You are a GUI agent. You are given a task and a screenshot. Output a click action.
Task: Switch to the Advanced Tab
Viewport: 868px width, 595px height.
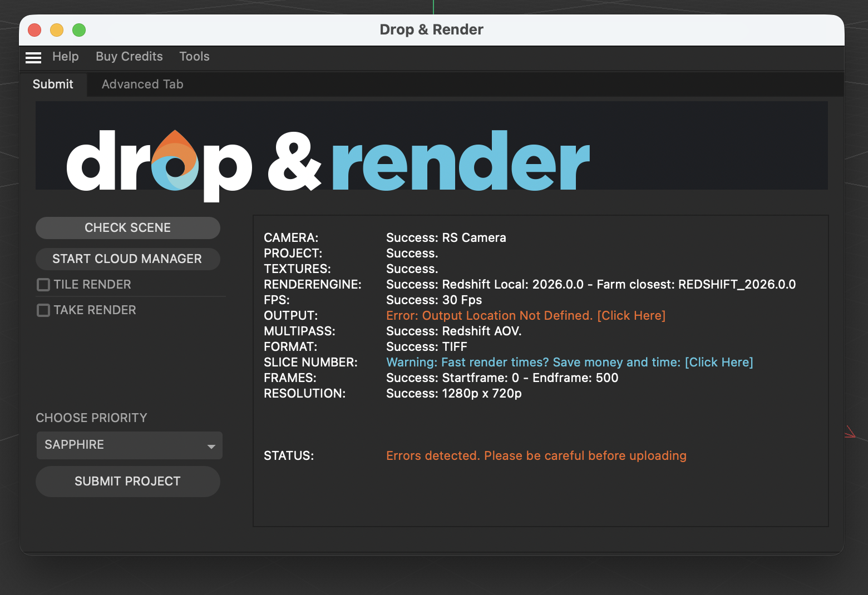click(x=142, y=84)
